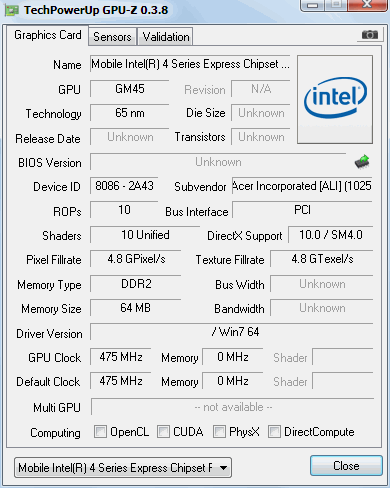Click the GPU-Z title bar app icon

(12, 10)
